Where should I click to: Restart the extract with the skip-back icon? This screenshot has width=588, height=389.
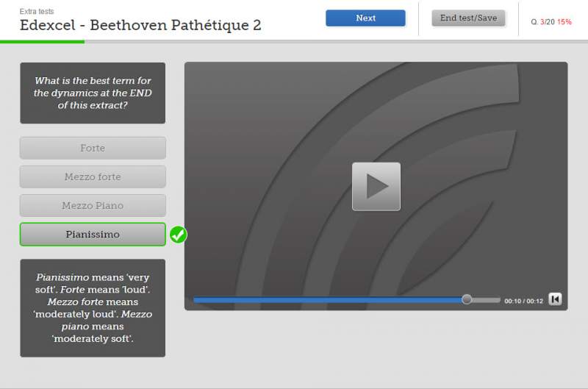[x=555, y=299]
